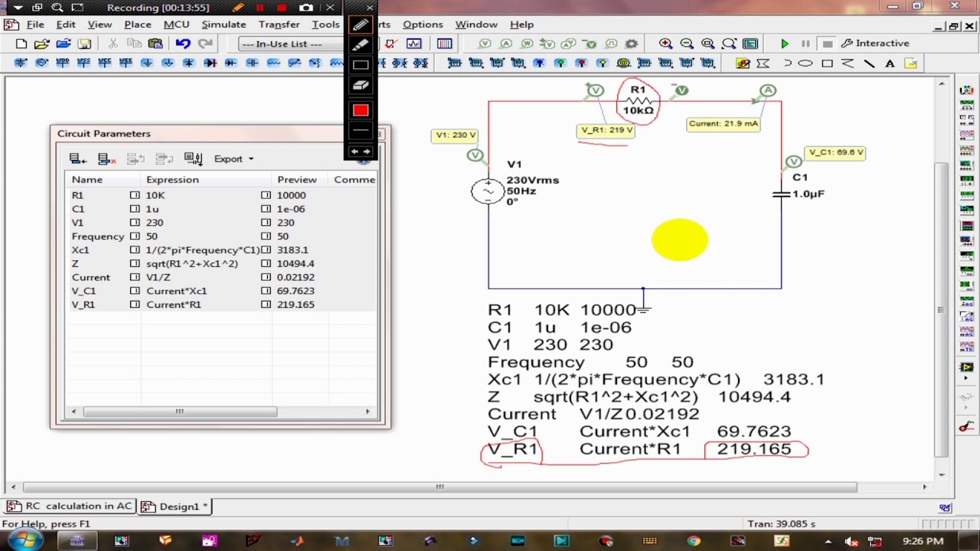The height and width of the screenshot is (551, 980).
Task: Click the sort parameters icon
Action: (x=193, y=158)
